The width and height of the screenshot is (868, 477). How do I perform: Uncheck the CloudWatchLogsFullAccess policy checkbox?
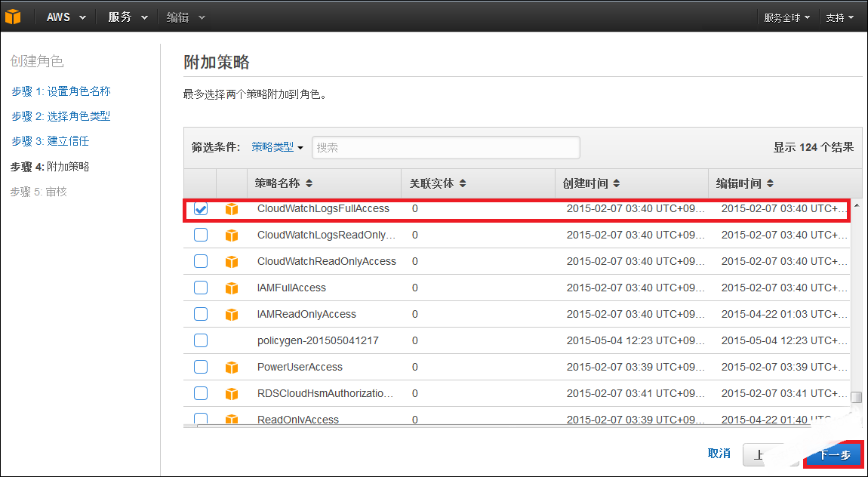(x=200, y=208)
